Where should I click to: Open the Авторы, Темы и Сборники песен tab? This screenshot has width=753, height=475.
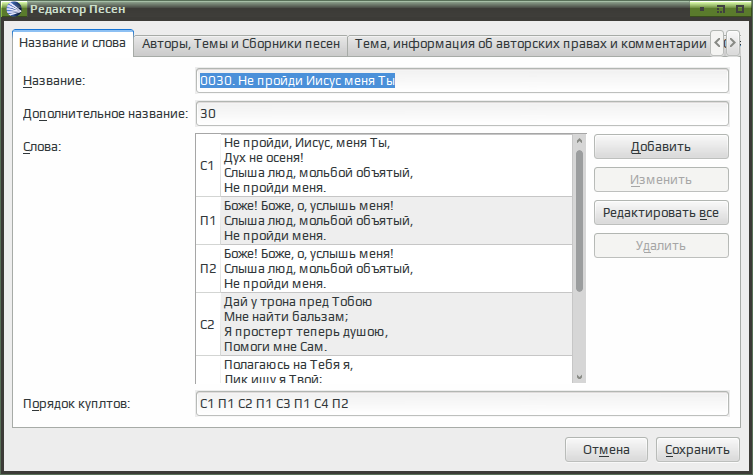241,44
